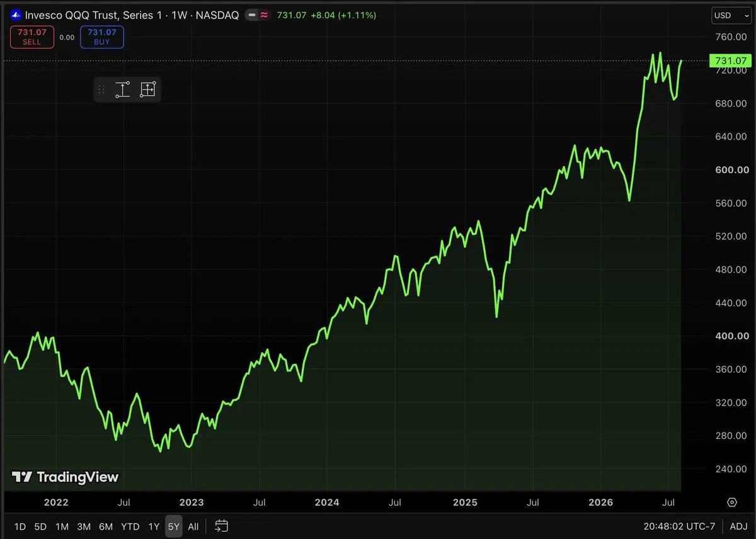Click the Invesco QQQ symbol logo icon

(x=16, y=15)
